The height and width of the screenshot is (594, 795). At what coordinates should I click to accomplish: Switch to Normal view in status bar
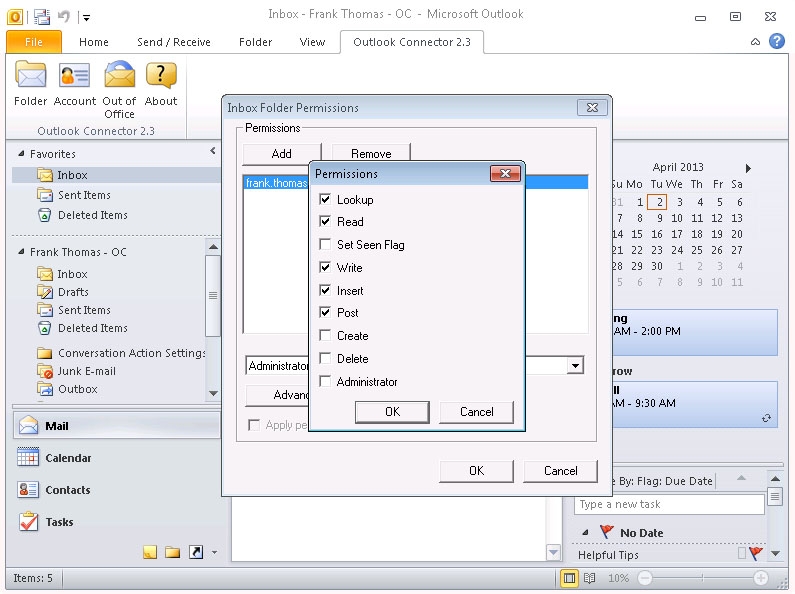(569, 578)
